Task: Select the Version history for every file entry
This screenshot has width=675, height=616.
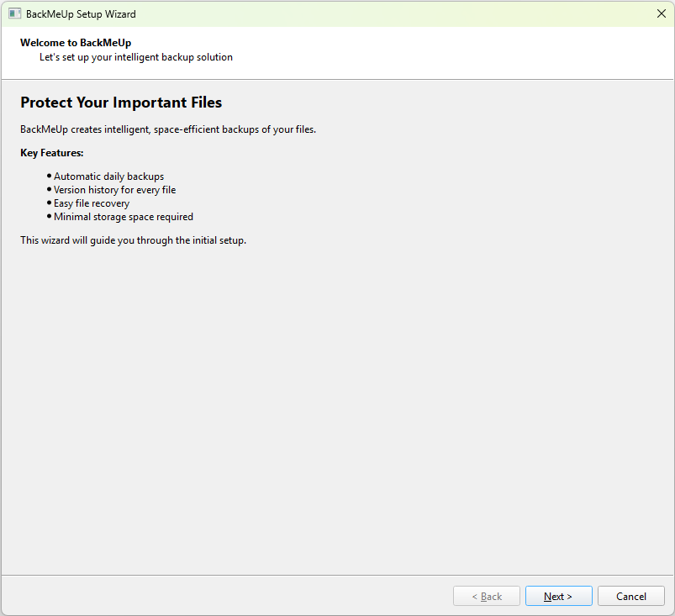Action: pyautogui.click(x=115, y=189)
